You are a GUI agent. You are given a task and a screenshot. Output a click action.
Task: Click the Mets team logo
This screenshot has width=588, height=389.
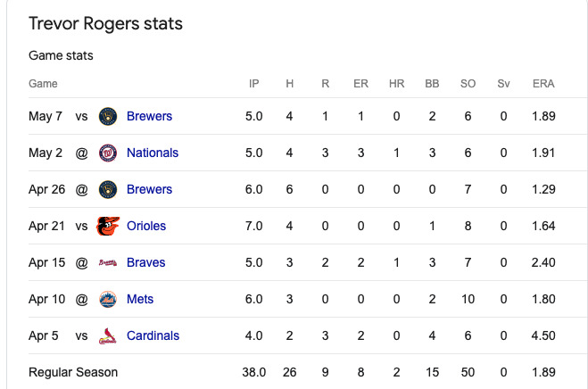[108, 299]
